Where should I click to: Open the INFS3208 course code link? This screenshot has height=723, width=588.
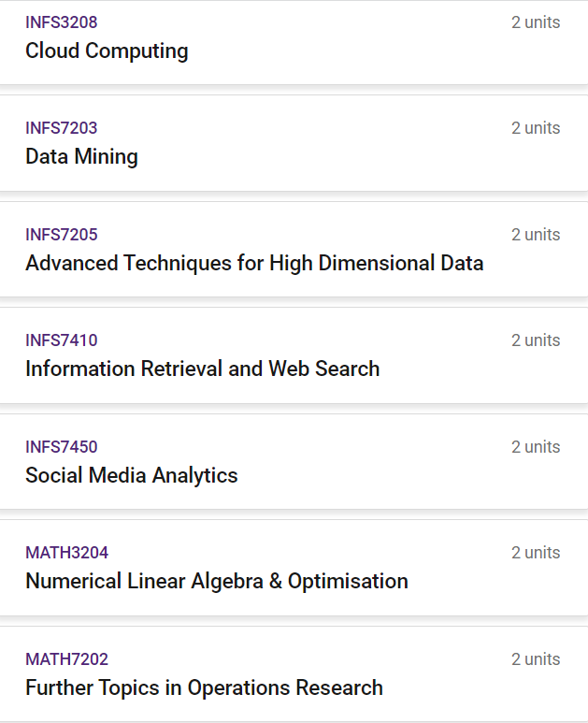(x=62, y=22)
